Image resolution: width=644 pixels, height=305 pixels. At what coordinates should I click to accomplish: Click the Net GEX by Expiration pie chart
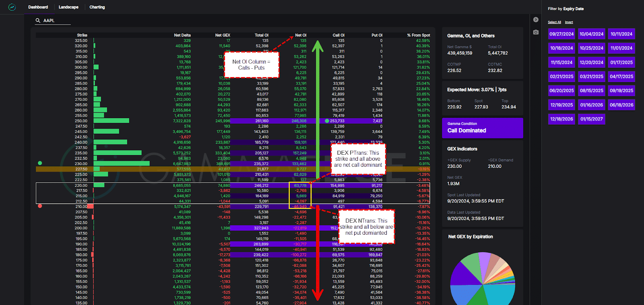pyautogui.click(x=483, y=278)
